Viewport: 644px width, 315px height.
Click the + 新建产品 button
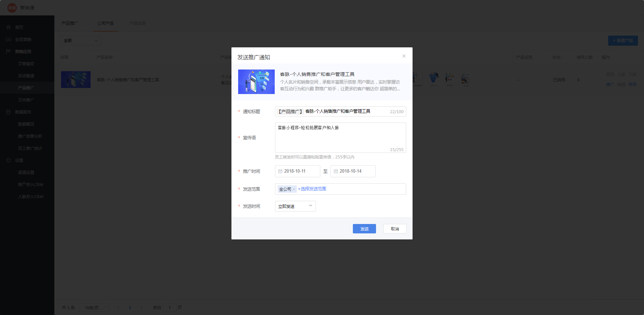[623, 41]
